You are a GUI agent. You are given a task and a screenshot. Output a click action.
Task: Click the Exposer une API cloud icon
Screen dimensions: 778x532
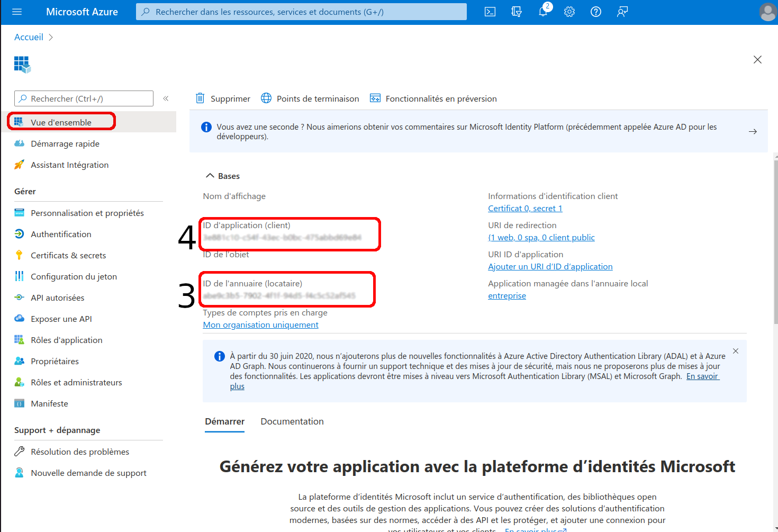click(20, 319)
